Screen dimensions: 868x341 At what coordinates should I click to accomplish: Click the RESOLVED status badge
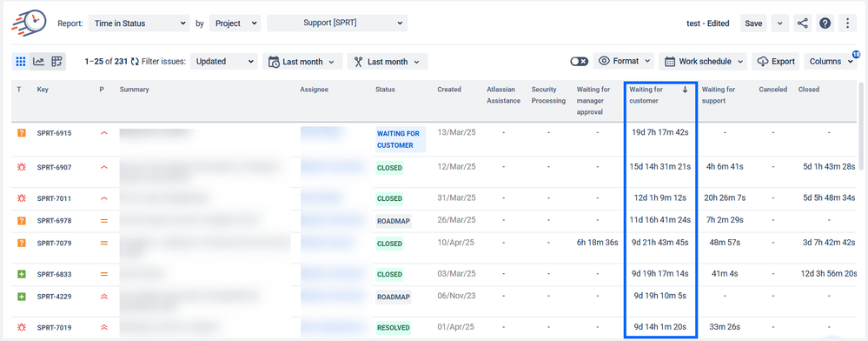point(394,328)
